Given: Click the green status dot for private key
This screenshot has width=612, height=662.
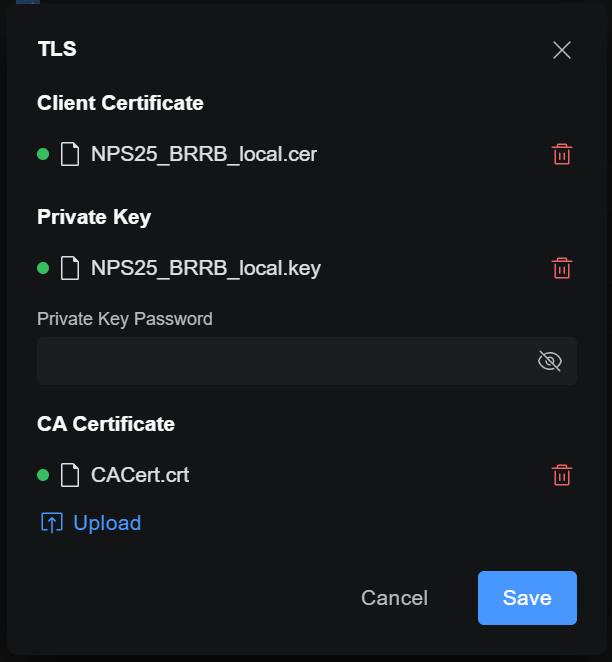Looking at the screenshot, I should pyautogui.click(x=43, y=268).
